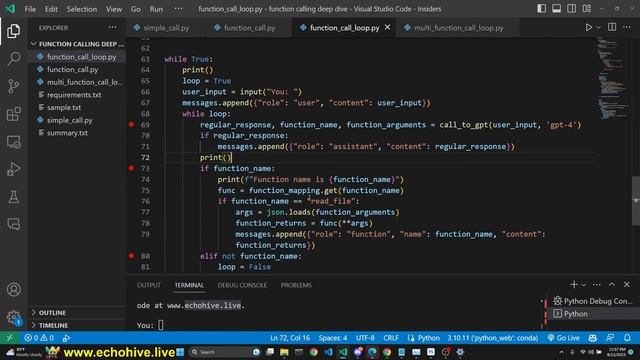Open the overflow menu ellipsis in menu bar
The image size is (640, 360).
pyautogui.click(x=178, y=9)
